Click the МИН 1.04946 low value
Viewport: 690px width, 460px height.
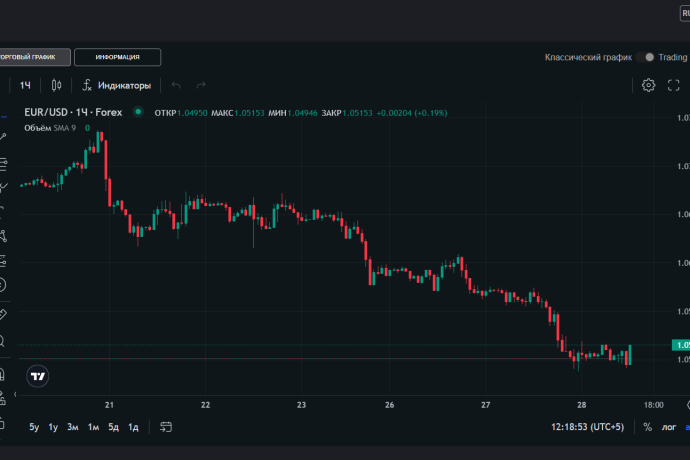pos(293,113)
